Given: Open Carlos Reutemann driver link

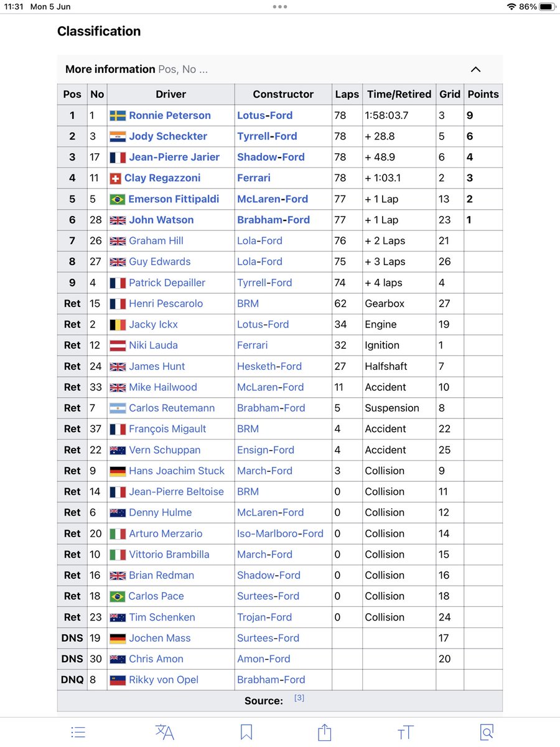Looking at the screenshot, I should point(172,408).
